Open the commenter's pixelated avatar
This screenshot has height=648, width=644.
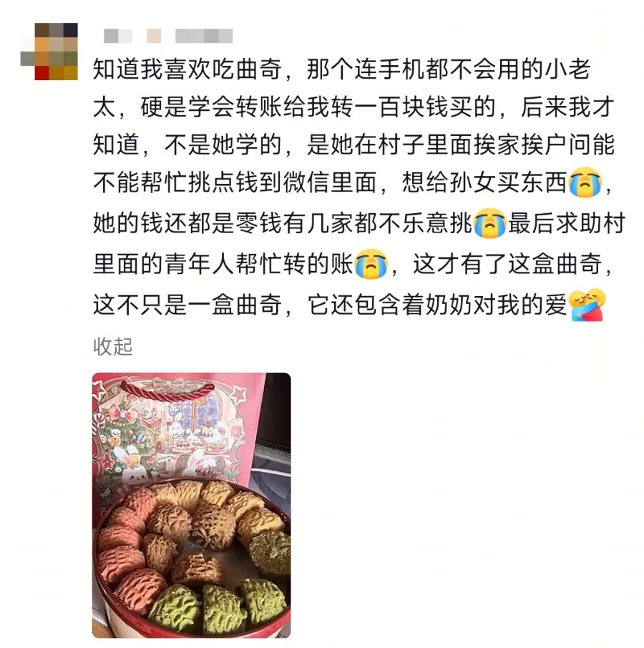49,51
